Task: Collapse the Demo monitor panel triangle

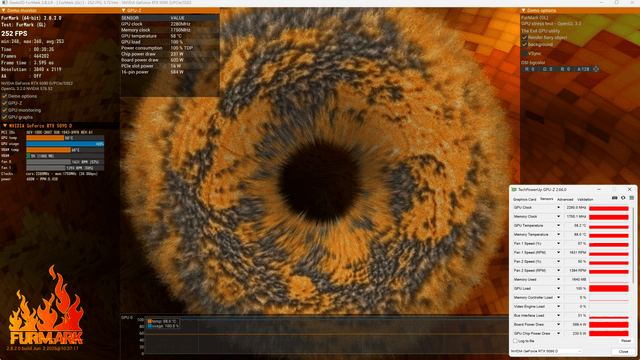Action: (x=4, y=10)
